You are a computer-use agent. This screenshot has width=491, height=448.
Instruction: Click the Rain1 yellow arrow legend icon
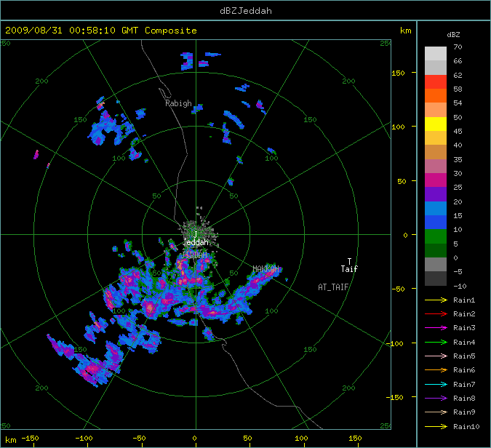[x=436, y=300]
